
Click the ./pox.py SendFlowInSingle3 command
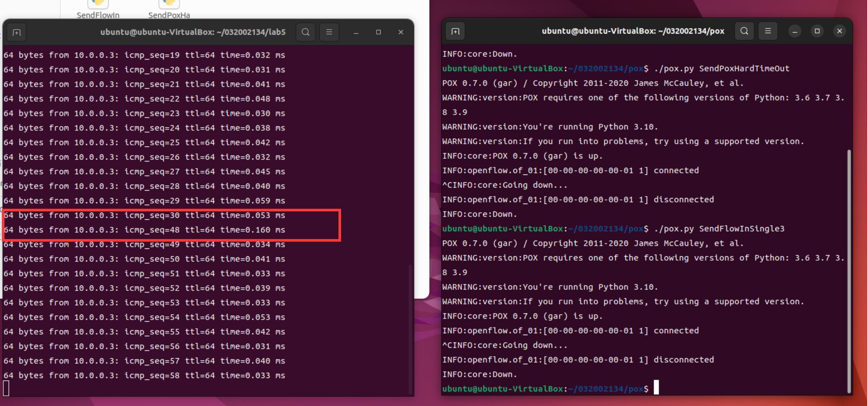point(719,229)
